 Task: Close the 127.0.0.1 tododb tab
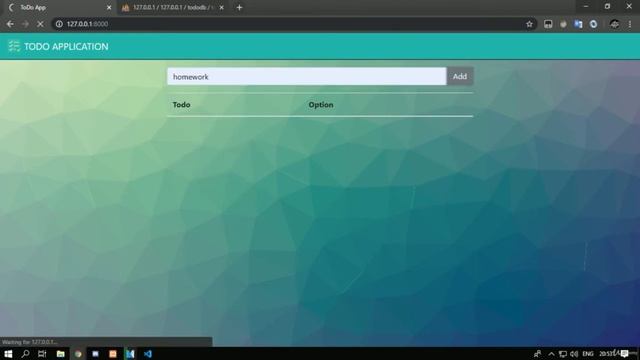tap(222, 7)
